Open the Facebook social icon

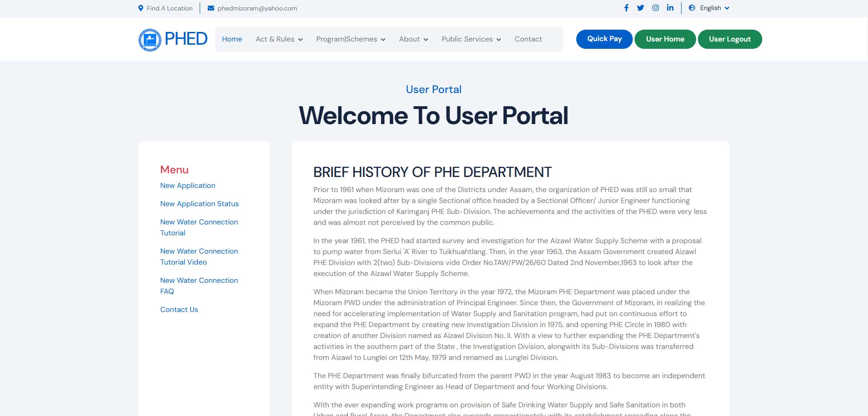626,8
